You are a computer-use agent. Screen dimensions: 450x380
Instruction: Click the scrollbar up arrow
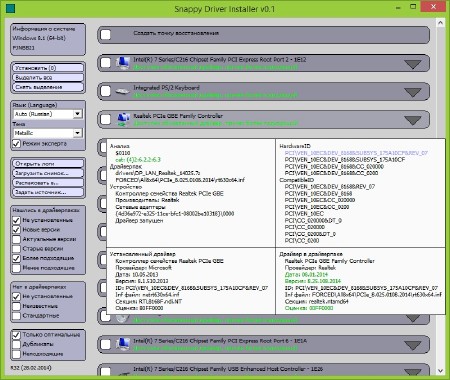[x=440, y=23]
